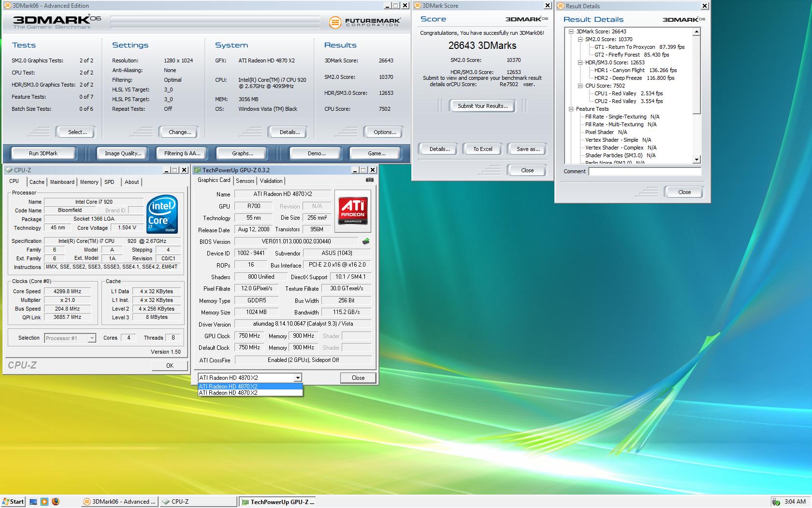This screenshot has width=812, height=508.
Task: Select highlighted ATI Radeon HD 4870 X2 option
Action: click(250, 387)
